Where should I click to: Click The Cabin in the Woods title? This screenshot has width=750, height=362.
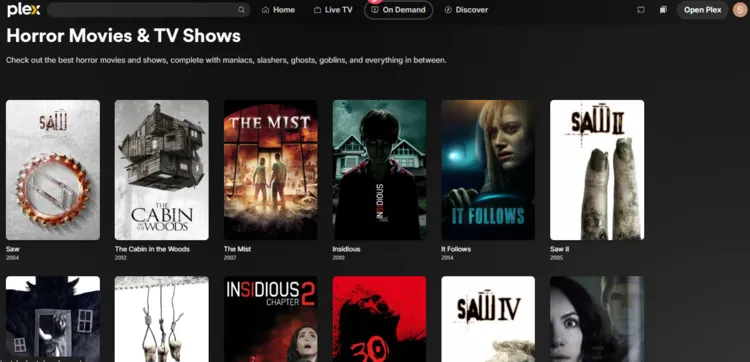tap(152, 249)
